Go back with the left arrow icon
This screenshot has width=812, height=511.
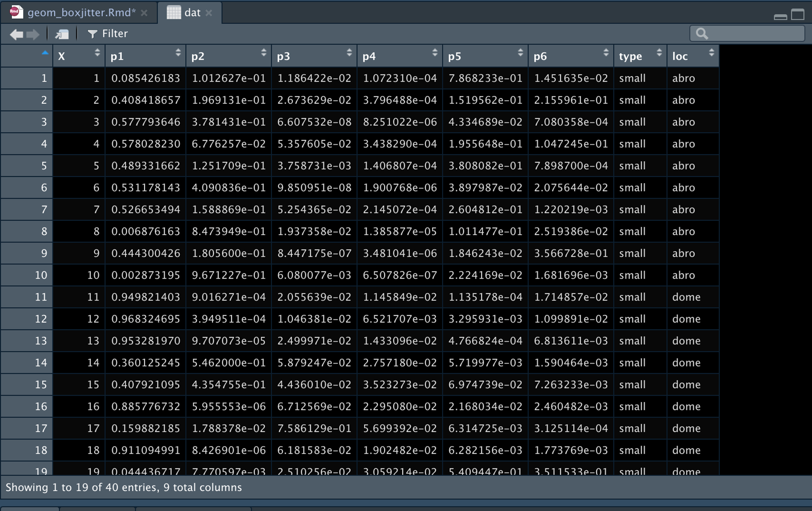coord(16,34)
